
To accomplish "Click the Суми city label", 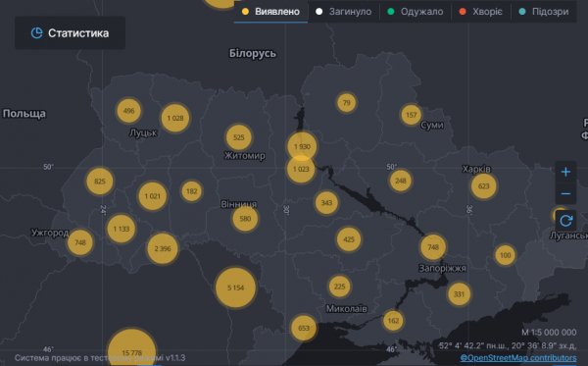I will 432,125.
